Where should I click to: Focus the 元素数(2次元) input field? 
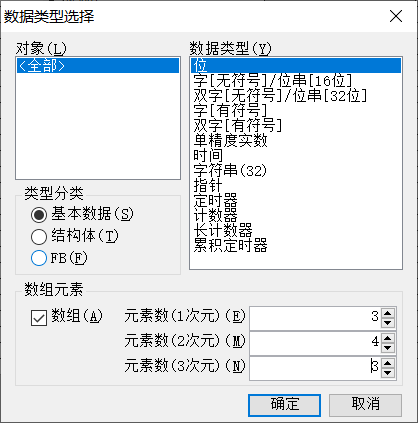tap(315, 343)
